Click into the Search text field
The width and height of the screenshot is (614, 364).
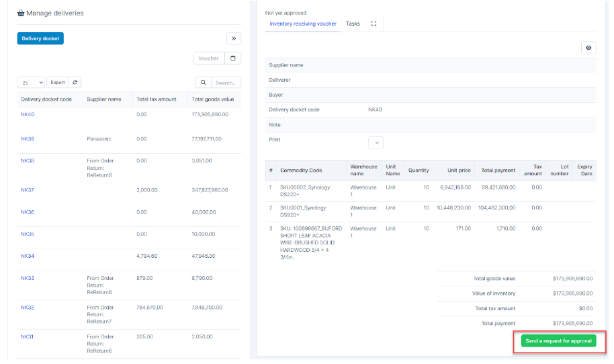tap(226, 83)
